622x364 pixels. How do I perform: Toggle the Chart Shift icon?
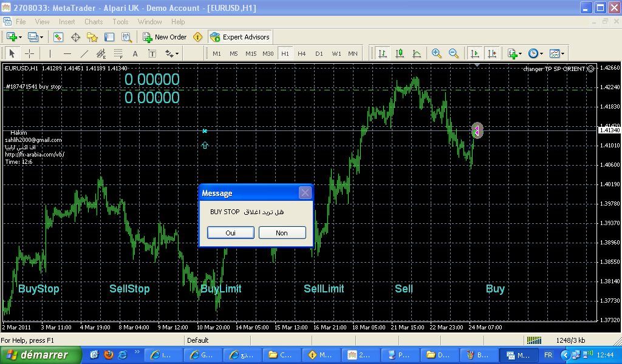pos(492,53)
